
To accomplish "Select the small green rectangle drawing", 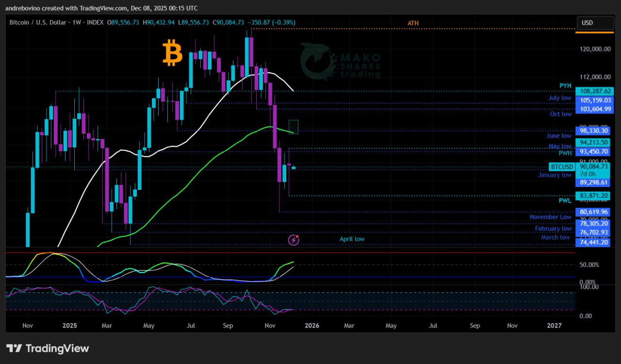I will (294, 127).
